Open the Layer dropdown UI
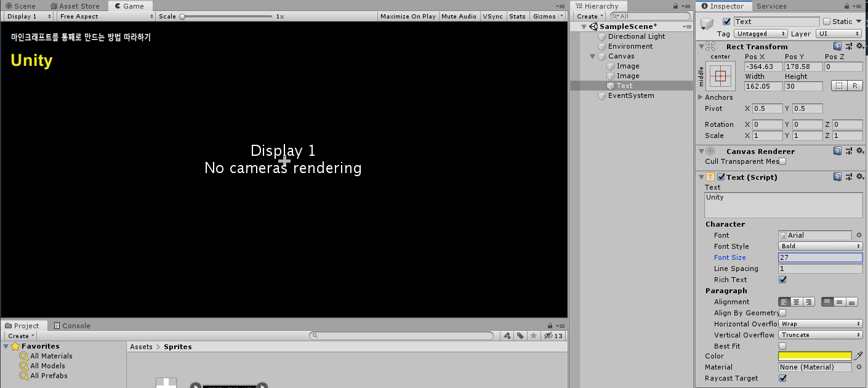The image size is (868, 388). click(x=839, y=34)
